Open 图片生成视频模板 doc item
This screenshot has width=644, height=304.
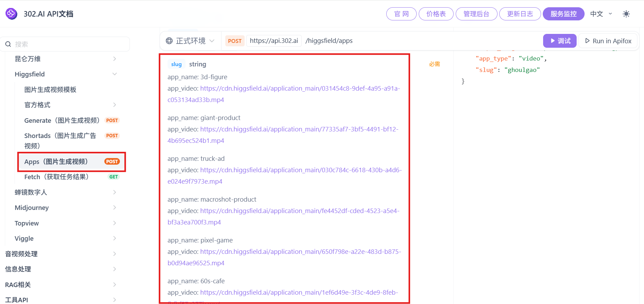point(50,90)
